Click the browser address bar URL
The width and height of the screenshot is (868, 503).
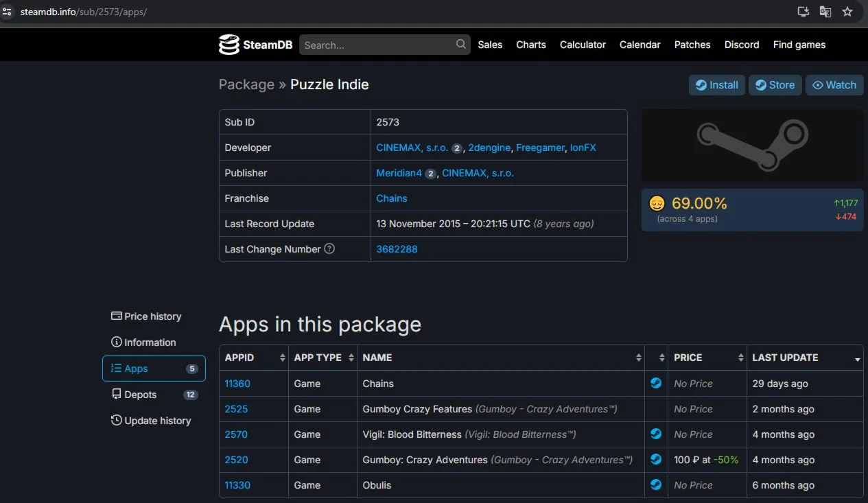coord(83,12)
